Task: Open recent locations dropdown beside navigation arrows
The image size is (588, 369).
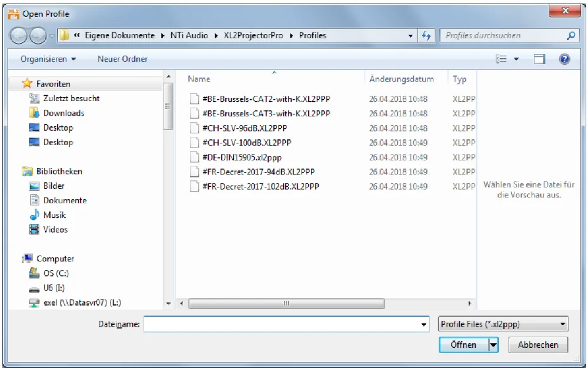Action: 52,36
